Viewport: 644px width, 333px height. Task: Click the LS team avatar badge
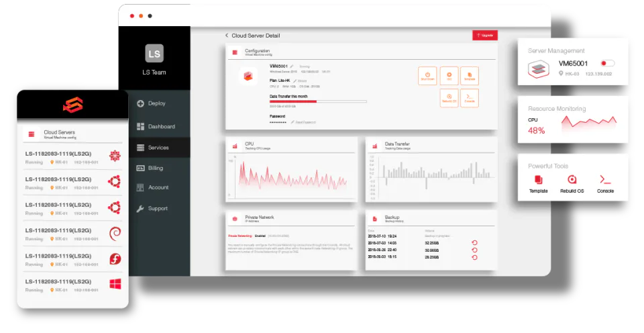click(154, 54)
